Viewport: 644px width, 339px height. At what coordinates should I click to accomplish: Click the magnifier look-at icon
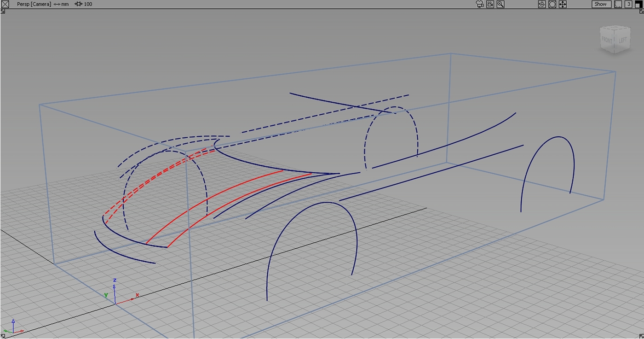click(500, 4)
